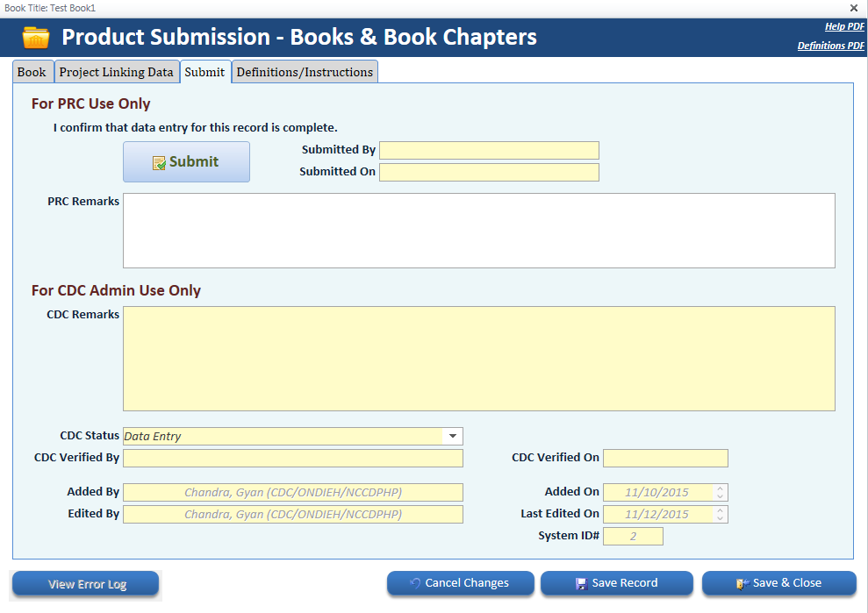Image resolution: width=868 pixels, height=613 pixels.
Task: Close the Product Submission window
Action: (x=854, y=8)
